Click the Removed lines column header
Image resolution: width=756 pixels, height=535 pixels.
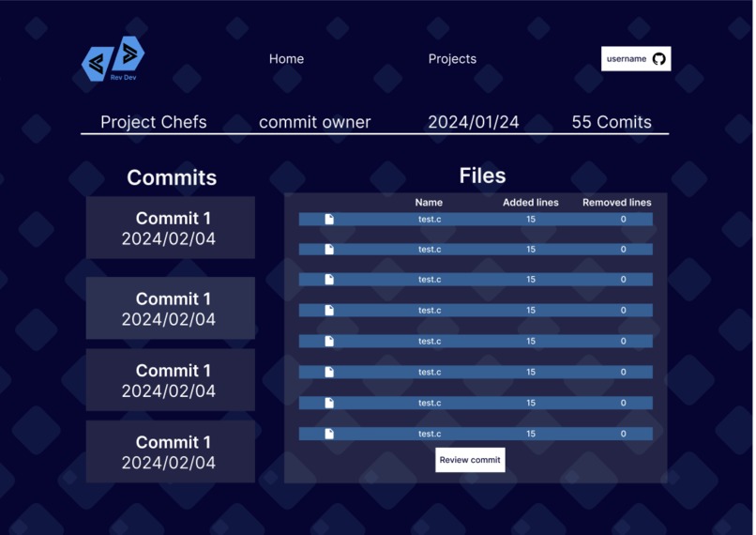[616, 203]
